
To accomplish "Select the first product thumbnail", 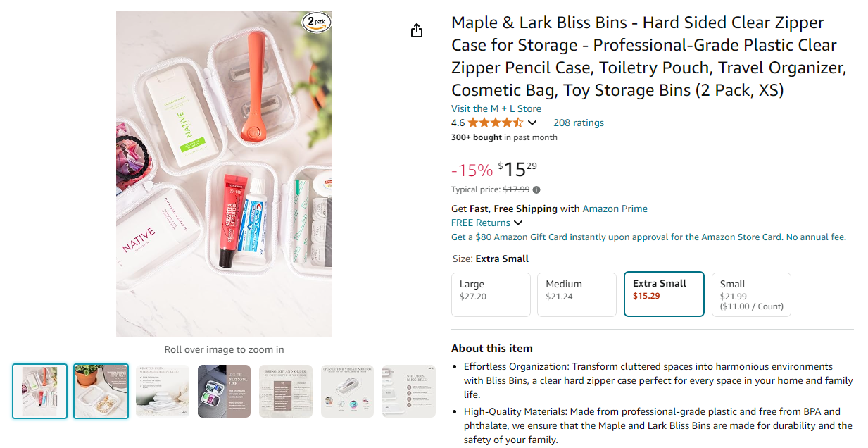I will [39, 391].
